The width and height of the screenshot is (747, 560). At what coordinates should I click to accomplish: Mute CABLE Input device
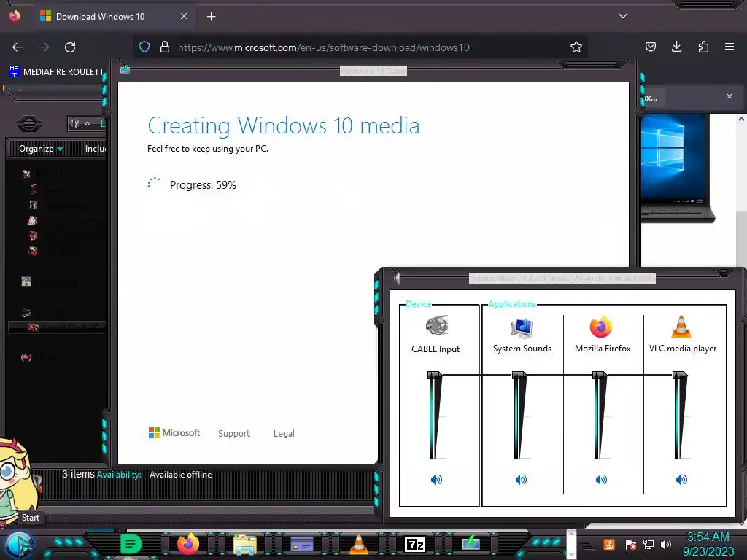pos(436,480)
